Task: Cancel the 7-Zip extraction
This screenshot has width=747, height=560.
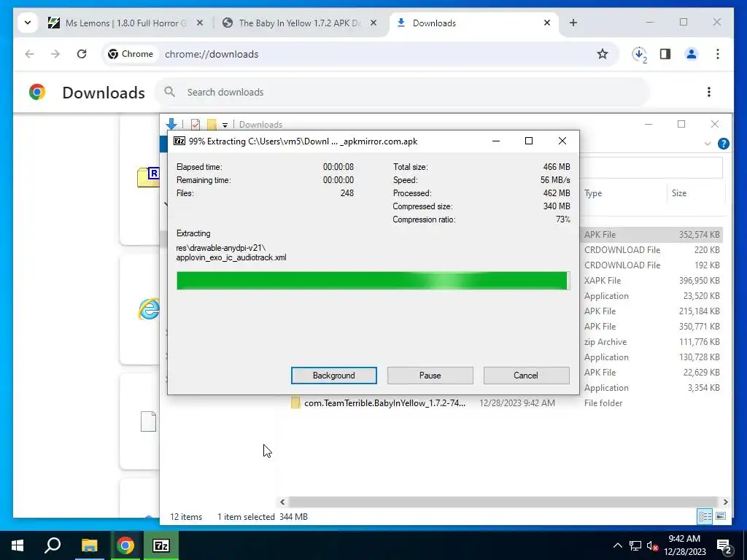Action: click(x=526, y=376)
